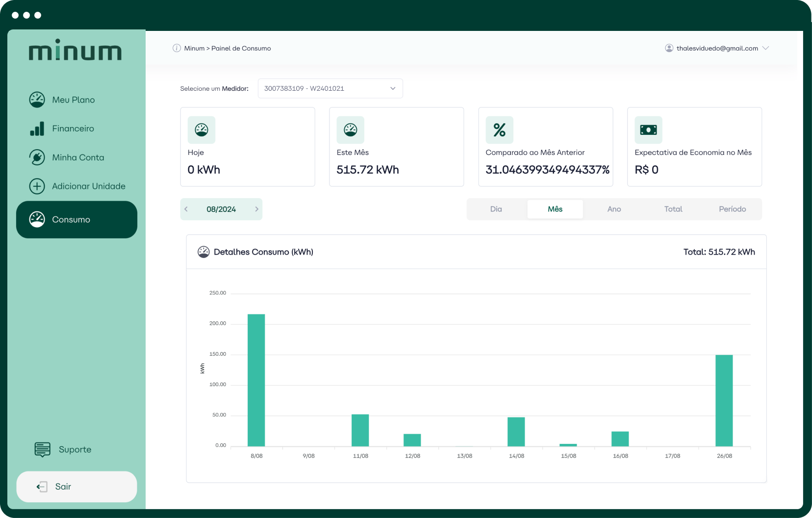The width and height of the screenshot is (812, 518).
Task: Expand the account menu chevron
Action: pos(766,48)
